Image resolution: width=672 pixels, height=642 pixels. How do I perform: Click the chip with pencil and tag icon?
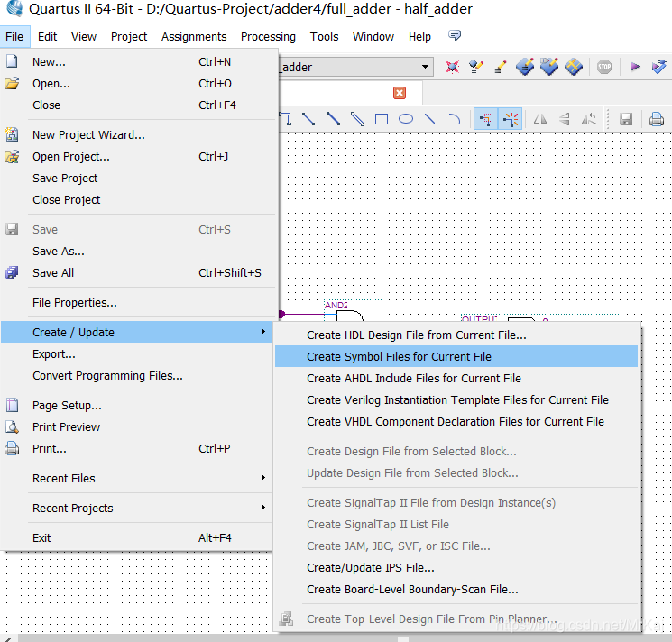[x=549, y=67]
